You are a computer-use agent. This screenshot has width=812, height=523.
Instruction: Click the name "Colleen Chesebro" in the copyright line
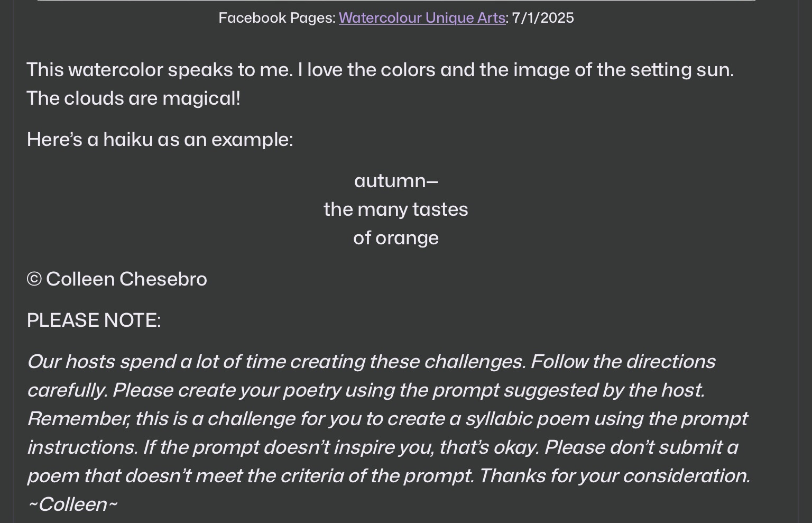click(x=126, y=279)
